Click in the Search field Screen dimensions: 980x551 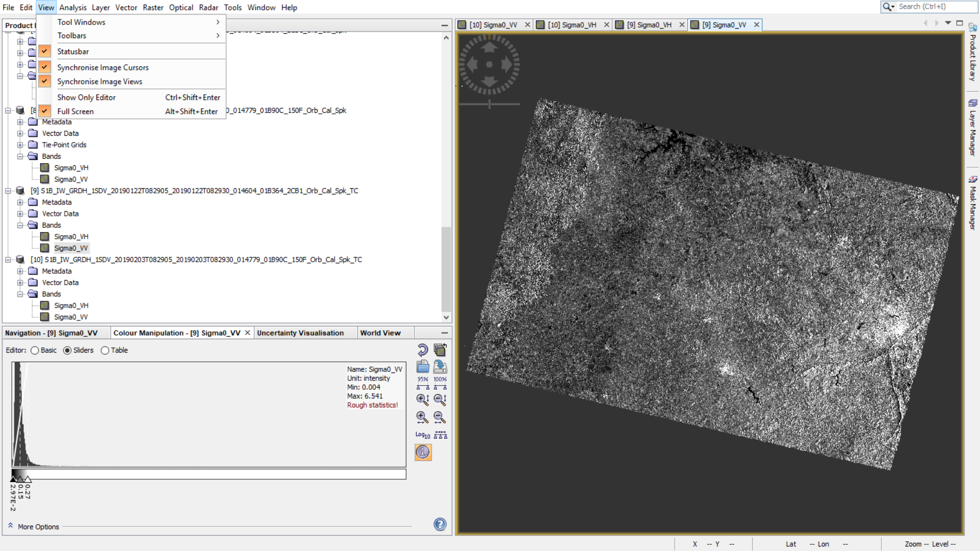point(936,7)
